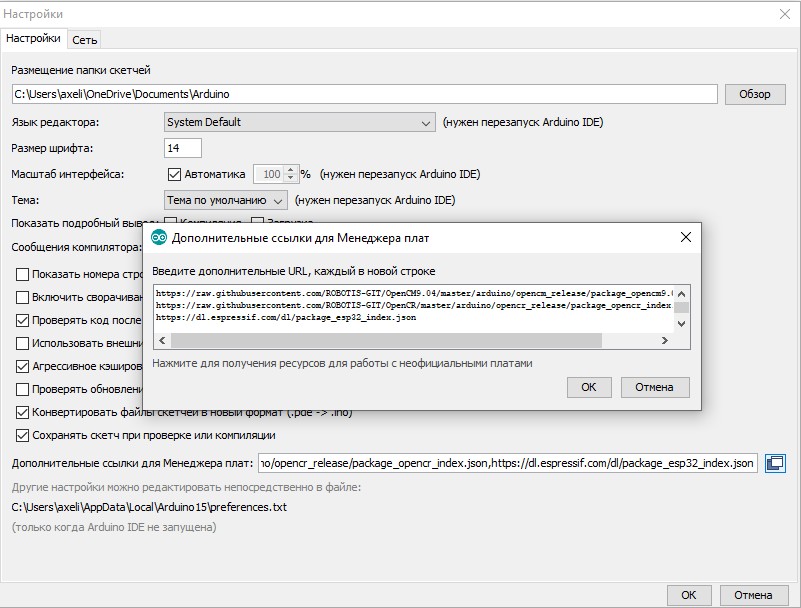Click horizontal scrollbar right arrow in URL box

(x=664, y=341)
